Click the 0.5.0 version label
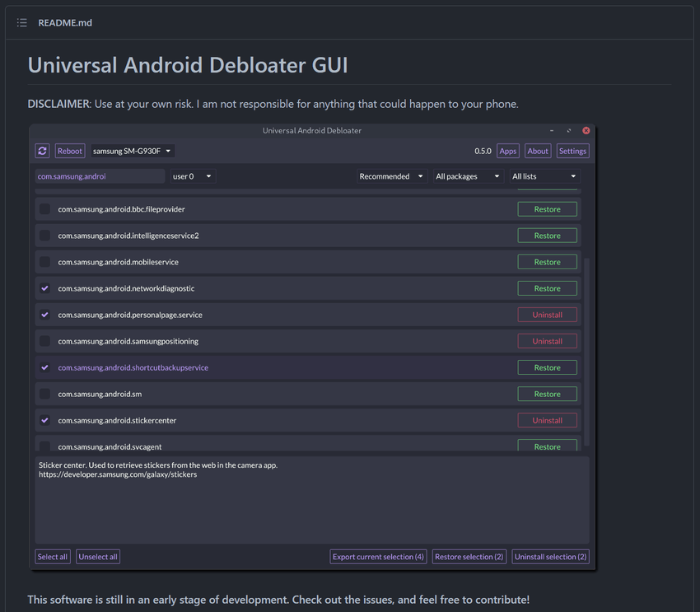Image resolution: width=700 pixels, height=612 pixels. (483, 151)
